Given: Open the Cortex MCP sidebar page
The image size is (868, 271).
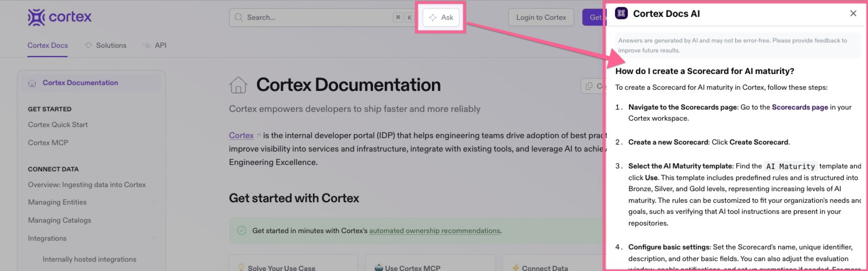Looking at the screenshot, I should pyautogui.click(x=48, y=143).
